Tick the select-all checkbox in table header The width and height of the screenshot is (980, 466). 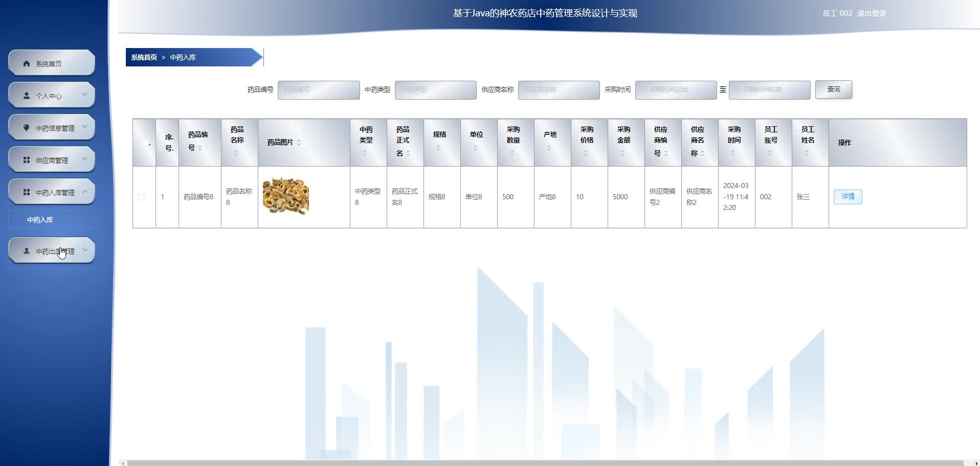(x=145, y=143)
